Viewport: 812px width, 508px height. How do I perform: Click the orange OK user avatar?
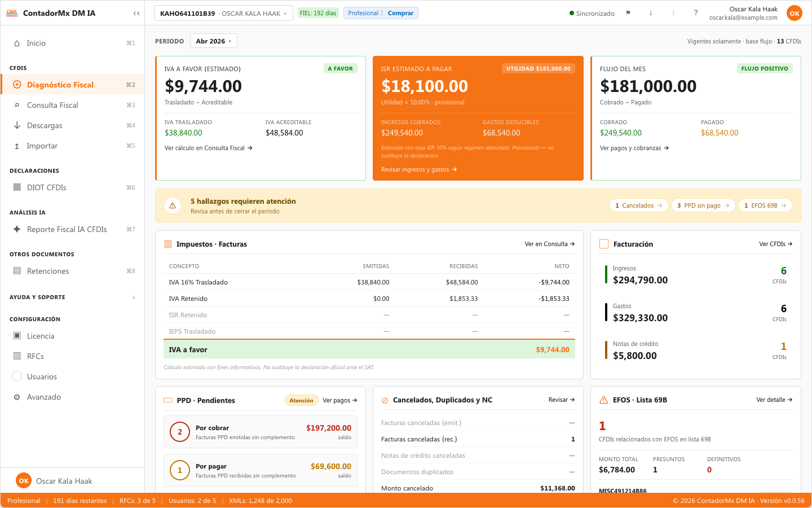(795, 13)
